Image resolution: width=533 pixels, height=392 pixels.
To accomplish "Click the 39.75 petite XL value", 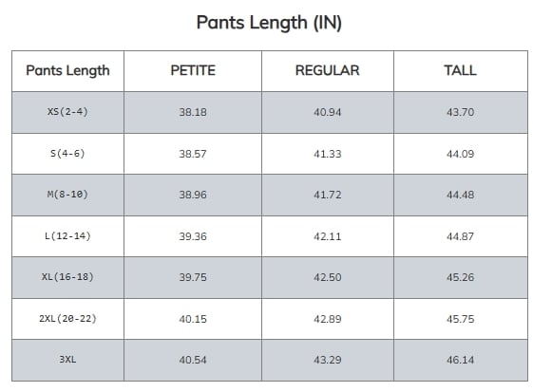I will tap(193, 277).
